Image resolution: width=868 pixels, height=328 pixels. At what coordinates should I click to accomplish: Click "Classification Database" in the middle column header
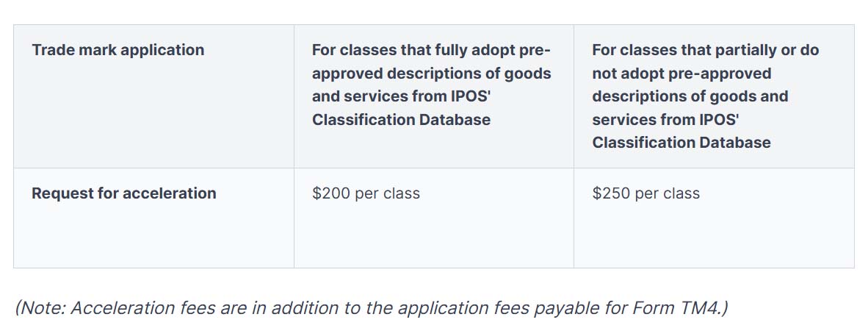point(401,120)
